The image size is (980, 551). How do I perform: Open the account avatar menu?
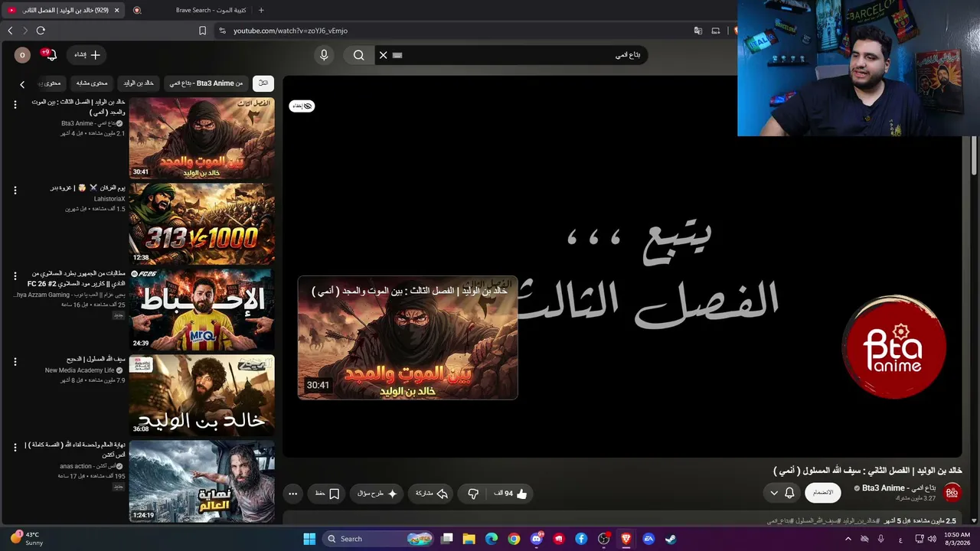click(x=22, y=55)
